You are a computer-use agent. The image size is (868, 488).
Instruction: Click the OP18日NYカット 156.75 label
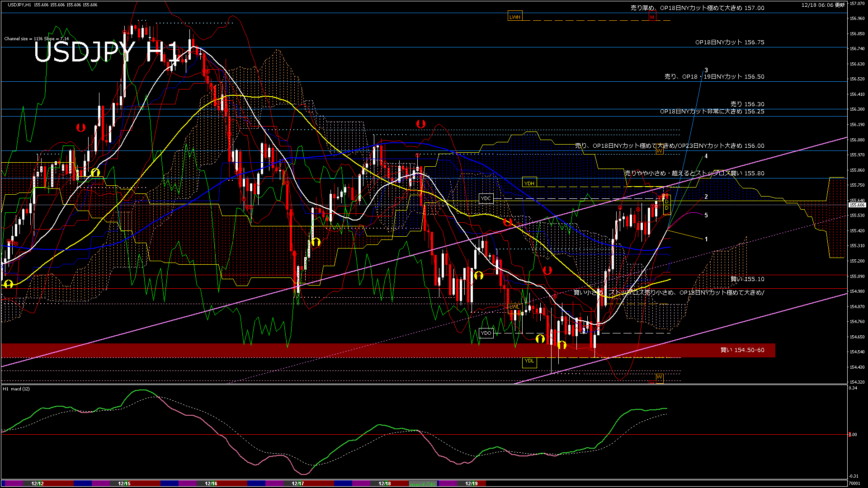click(730, 42)
